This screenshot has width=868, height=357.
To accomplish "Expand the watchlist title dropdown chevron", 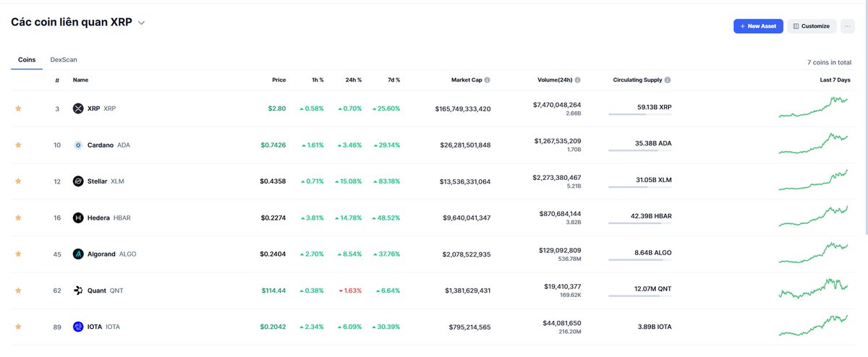I will coord(142,23).
